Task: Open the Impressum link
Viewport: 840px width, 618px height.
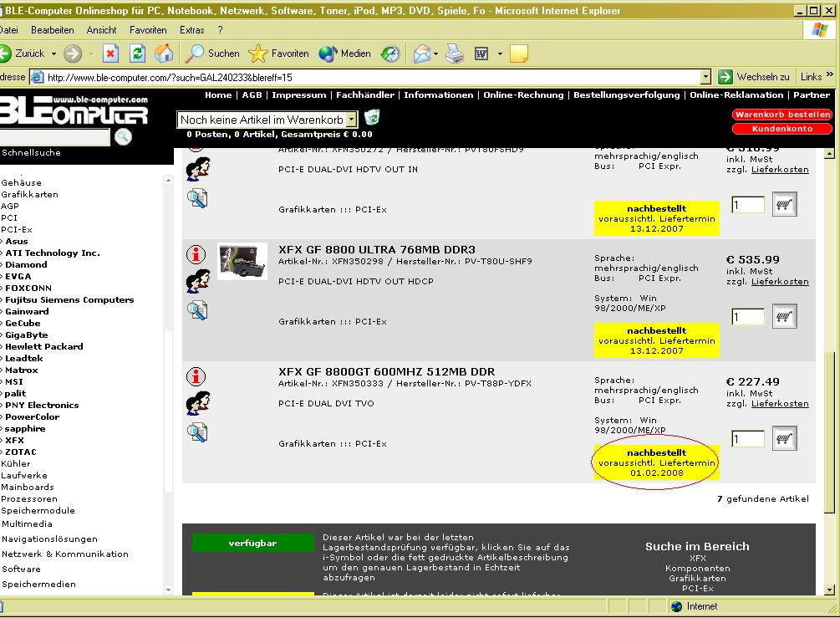Action: click(x=299, y=94)
